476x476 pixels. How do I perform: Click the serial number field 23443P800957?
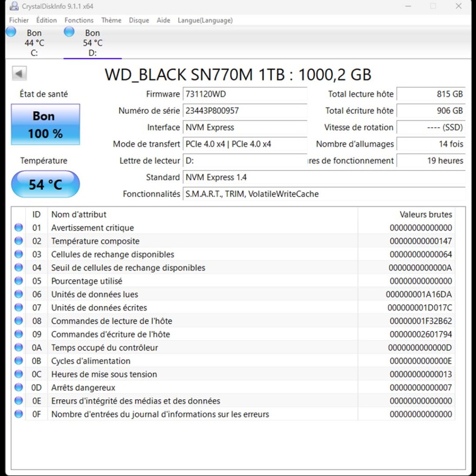point(245,111)
